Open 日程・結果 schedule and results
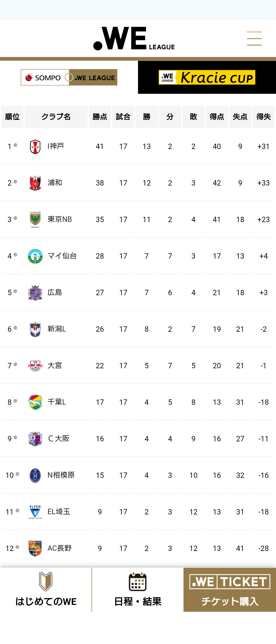The width and height of the screenshot is (276, 644). click(x=138, y=590)
